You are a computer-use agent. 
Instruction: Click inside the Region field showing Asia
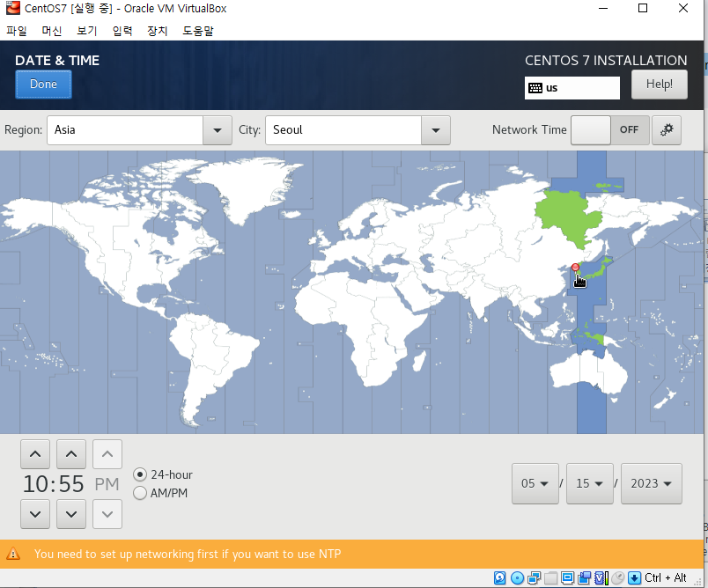click(125, 130)
